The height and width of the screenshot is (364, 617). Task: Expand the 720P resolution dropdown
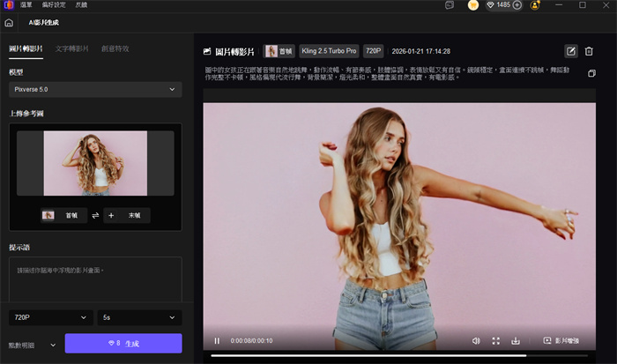tap(50, 316)
